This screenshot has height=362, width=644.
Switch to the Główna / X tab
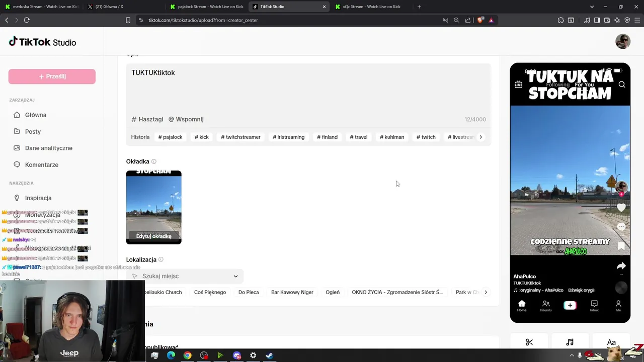124,7
